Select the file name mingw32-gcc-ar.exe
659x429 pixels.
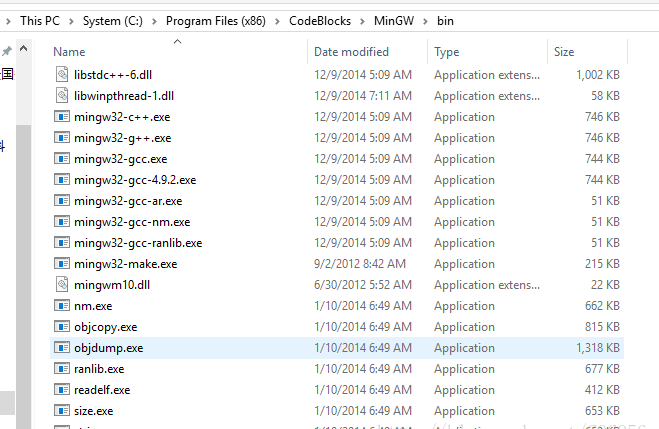tap(128, 201)
